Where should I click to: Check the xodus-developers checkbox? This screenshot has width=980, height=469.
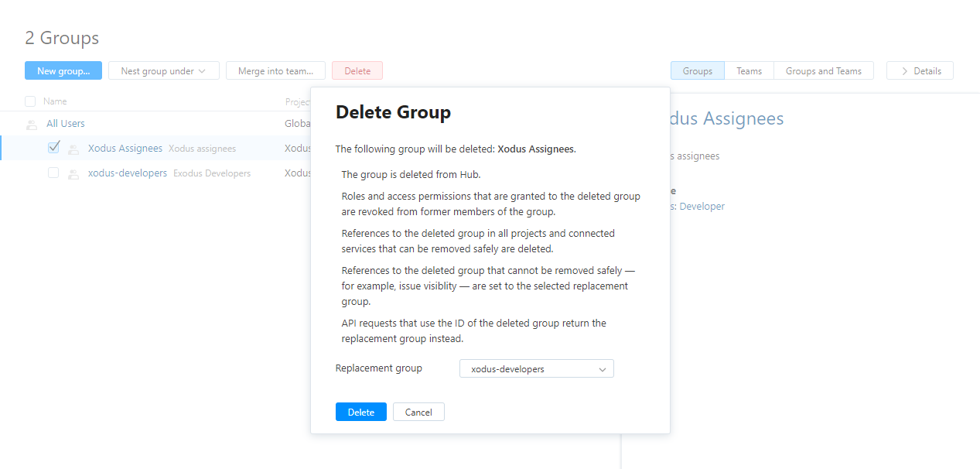(x=53, y=173)
